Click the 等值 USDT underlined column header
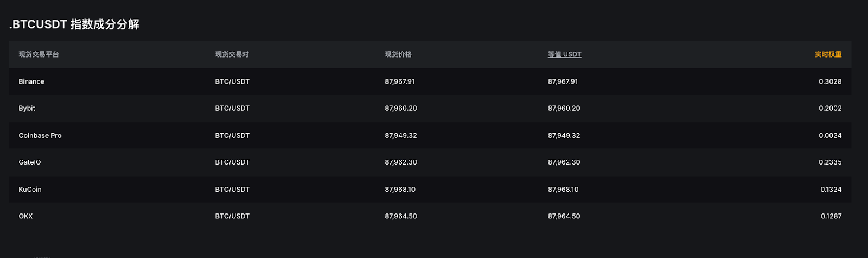Image resolution: width=868 pixels, height=258 pixels. click(x=564, y=54)
